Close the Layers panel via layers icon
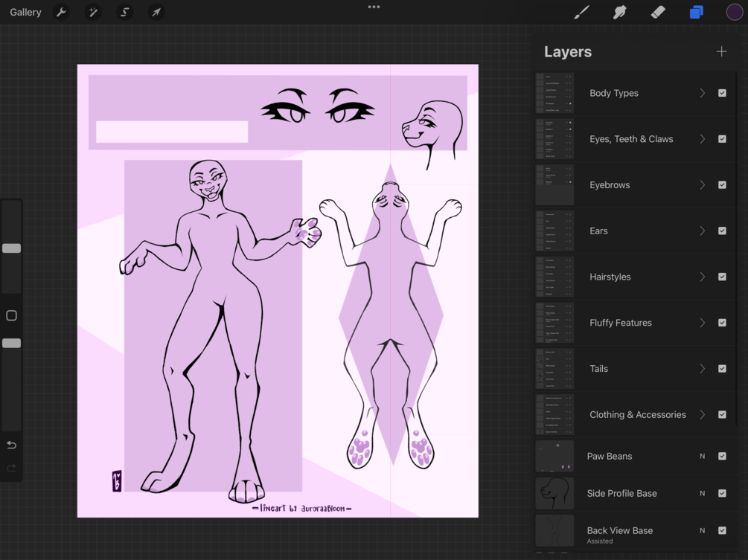This screenshot has width=748, height=560. [697, 12]
